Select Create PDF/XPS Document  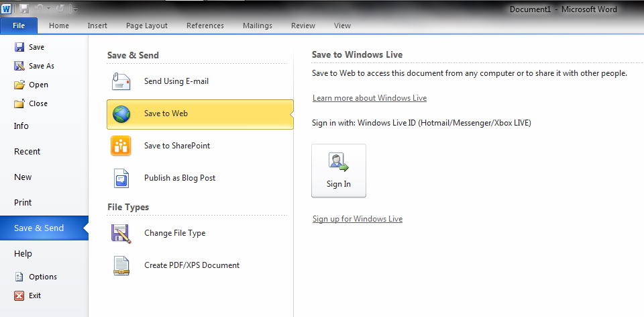(191, 265)
